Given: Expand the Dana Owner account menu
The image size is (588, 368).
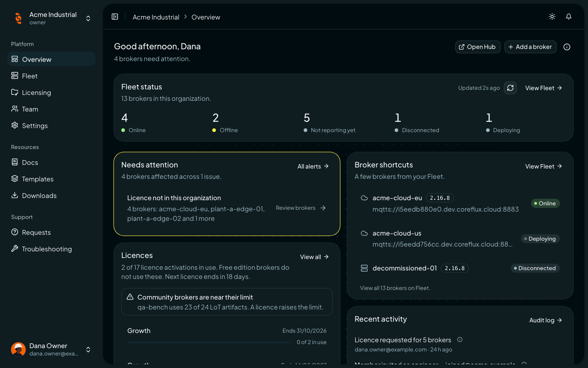Looking at the screenshot, I should click(88, 350).
